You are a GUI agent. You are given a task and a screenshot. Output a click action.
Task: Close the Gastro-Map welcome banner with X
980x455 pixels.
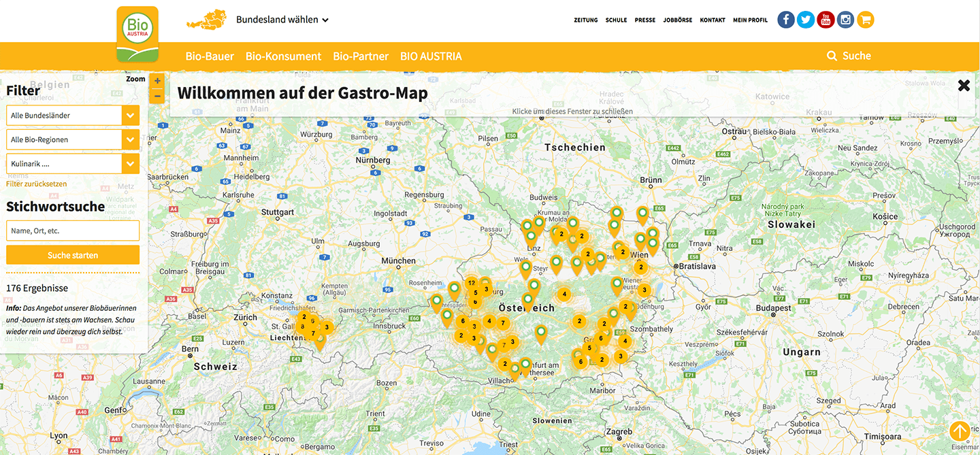[964, 85]
